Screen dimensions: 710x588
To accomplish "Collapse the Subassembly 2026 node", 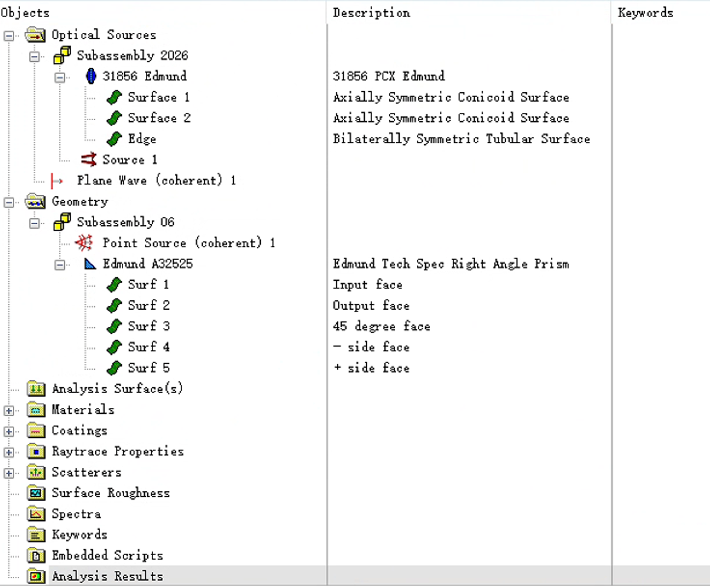I will pos(35,57).
